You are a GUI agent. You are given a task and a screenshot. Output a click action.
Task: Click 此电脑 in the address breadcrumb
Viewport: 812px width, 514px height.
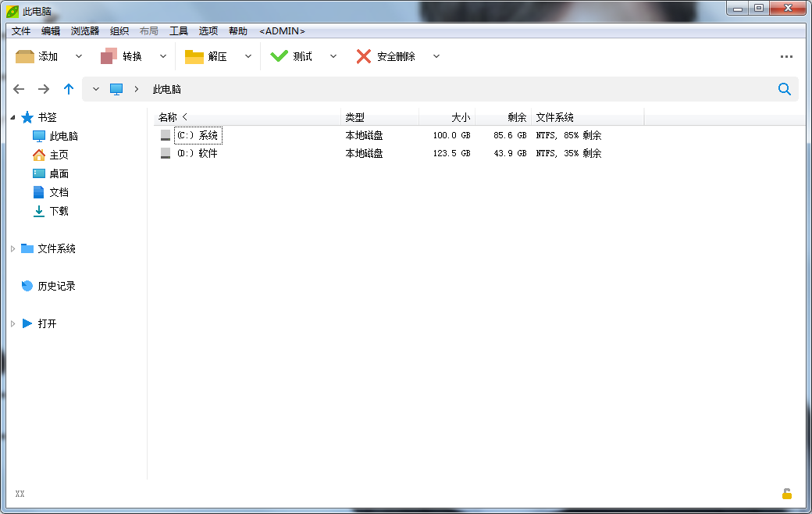coord(166,89)
